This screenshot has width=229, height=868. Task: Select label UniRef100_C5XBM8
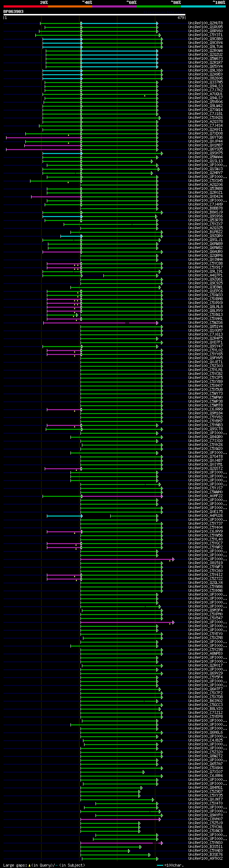click(205, 299)
